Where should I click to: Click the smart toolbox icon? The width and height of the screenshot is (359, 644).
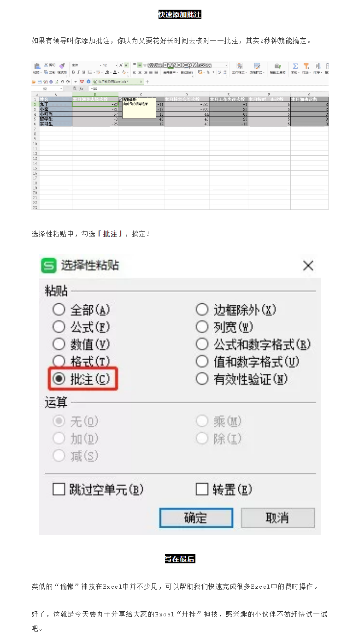277,66
